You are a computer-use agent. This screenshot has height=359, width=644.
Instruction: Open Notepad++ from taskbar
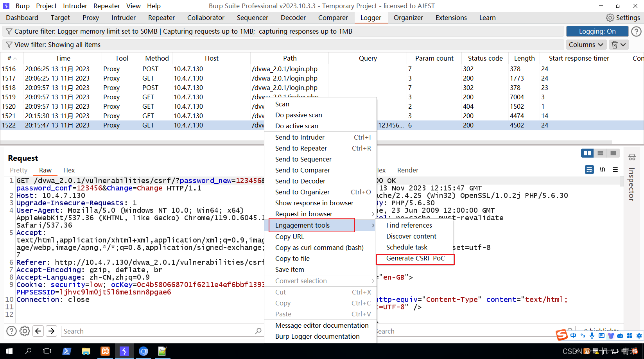click(162, 351)
